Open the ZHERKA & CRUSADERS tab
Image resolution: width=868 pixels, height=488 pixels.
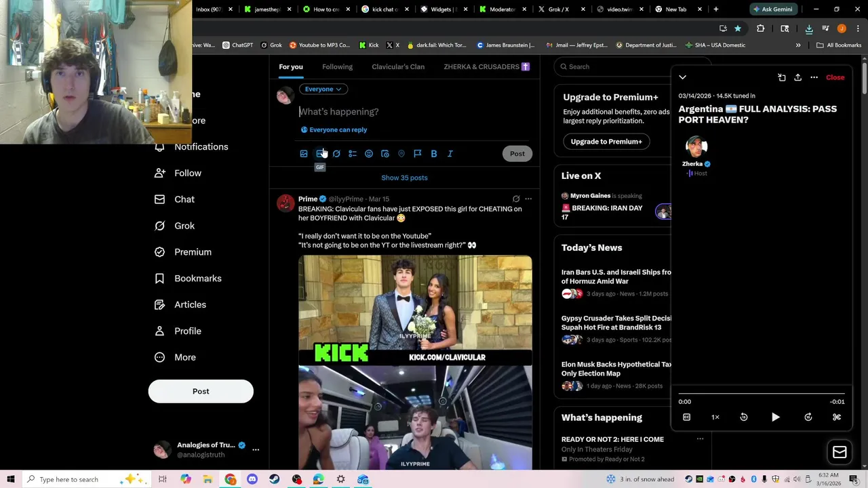click(486, 66)
